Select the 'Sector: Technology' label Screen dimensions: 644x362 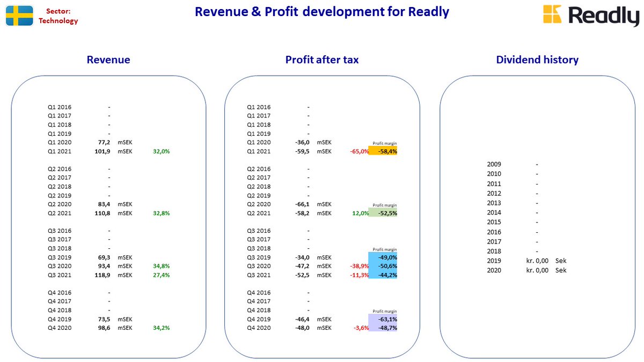[58, 16]
